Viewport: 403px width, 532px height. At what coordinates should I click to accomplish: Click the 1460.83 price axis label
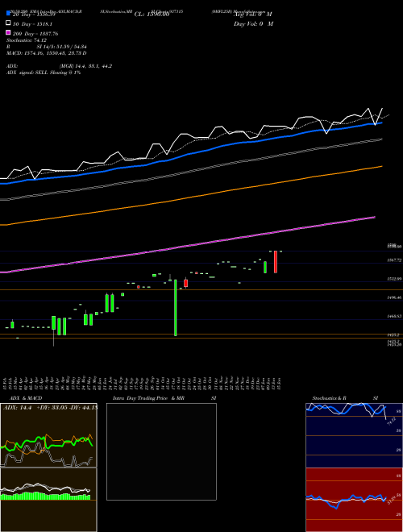394,316
